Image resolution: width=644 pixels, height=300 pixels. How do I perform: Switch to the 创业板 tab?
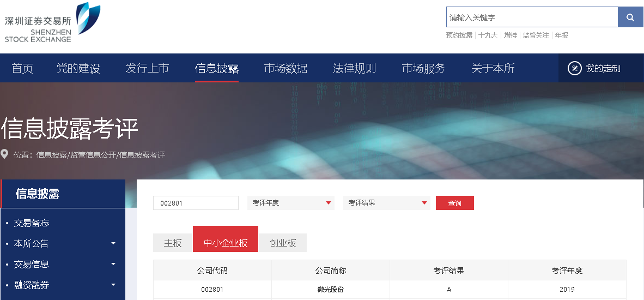(x=283, y=243)
